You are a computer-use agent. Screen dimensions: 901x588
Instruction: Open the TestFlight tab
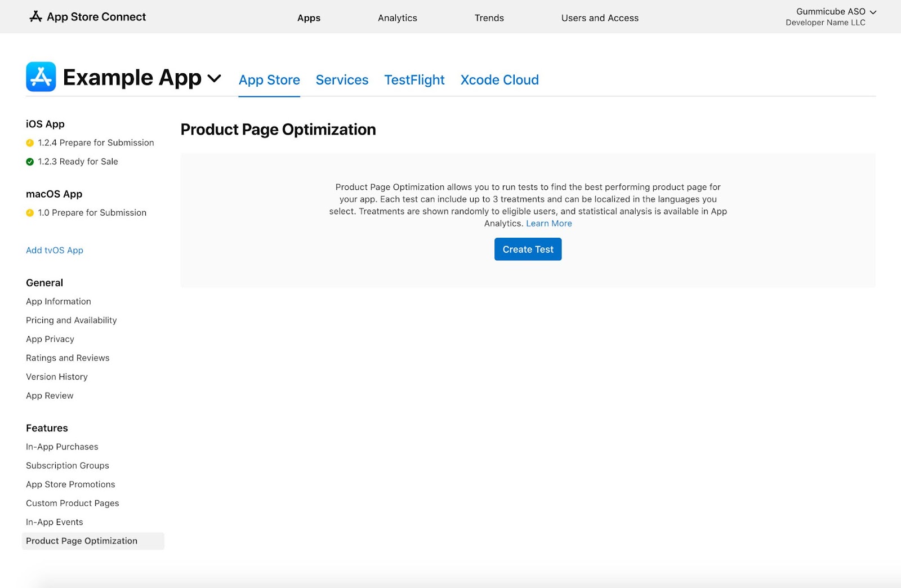click(x=414, y=80)
